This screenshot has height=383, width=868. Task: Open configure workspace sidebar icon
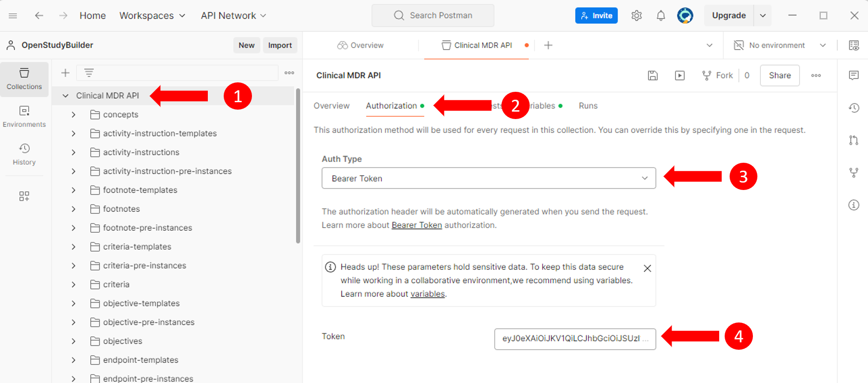(x=24, y=196)
